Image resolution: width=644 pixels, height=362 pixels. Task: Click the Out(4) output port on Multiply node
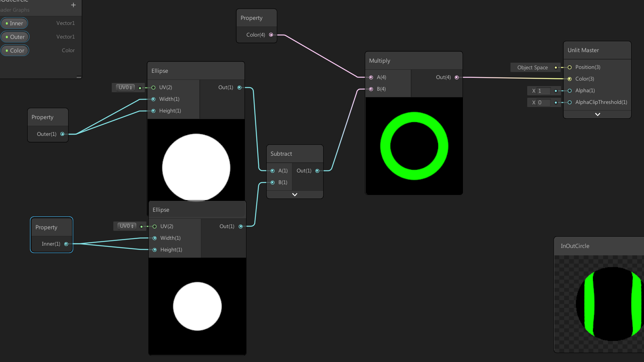click(x=456, y=77)
